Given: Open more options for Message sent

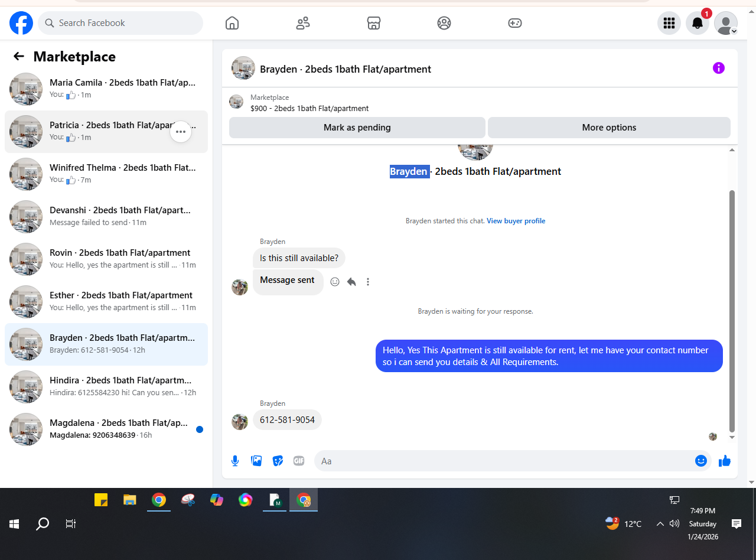Looking at the screenshot, I should 368,282.
